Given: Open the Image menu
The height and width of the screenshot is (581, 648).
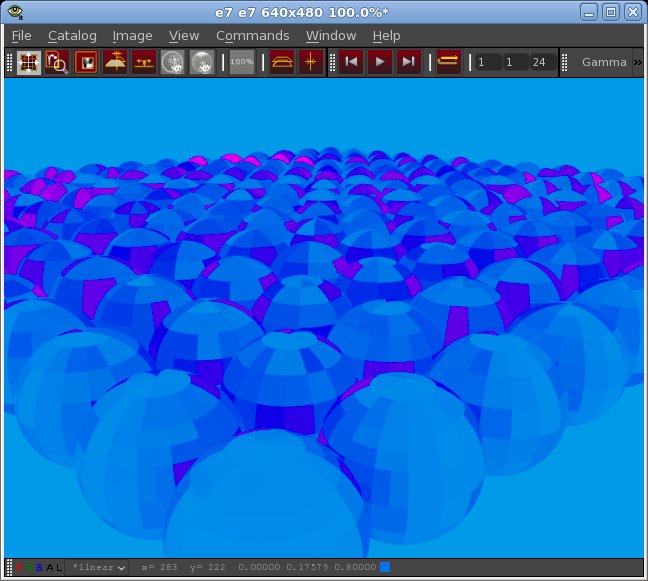Looking at the screenshot, I should coord(133,36).
